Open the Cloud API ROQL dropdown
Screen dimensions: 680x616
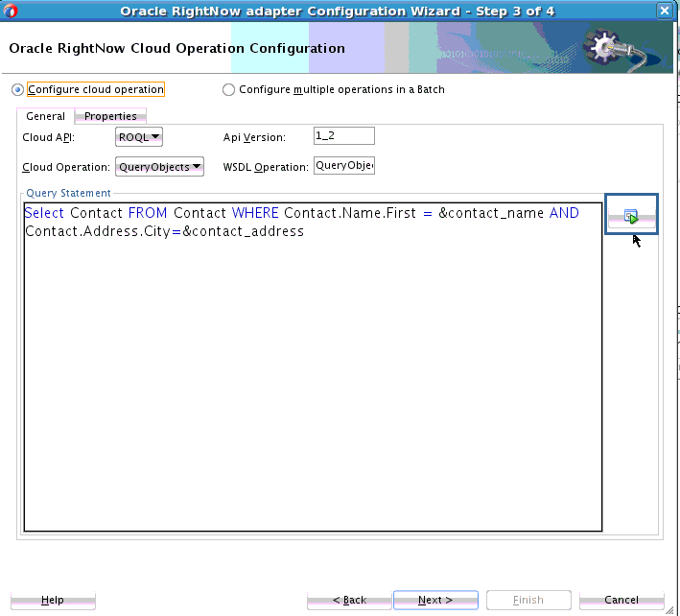[139, 137]
